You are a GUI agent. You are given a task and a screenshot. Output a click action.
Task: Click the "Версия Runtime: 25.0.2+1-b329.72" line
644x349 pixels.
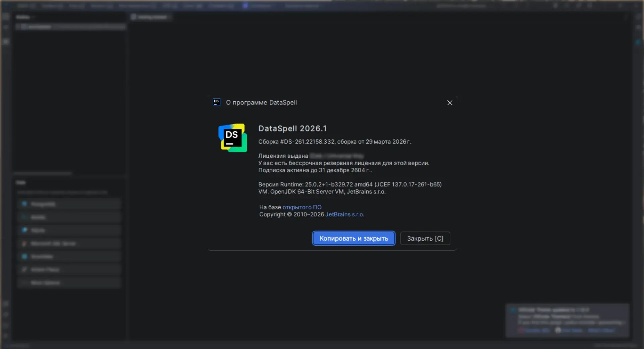point(350,184)
